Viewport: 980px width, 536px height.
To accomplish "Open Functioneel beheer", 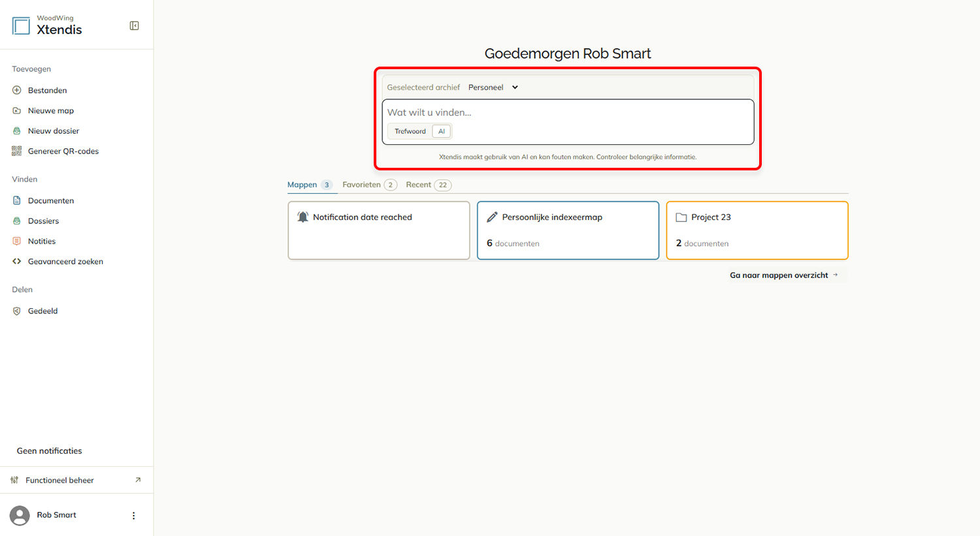I will click(x=59, y=480).
